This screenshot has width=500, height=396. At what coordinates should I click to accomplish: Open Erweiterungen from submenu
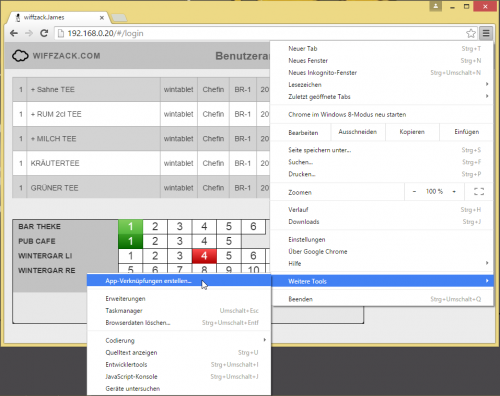point(179,299)
